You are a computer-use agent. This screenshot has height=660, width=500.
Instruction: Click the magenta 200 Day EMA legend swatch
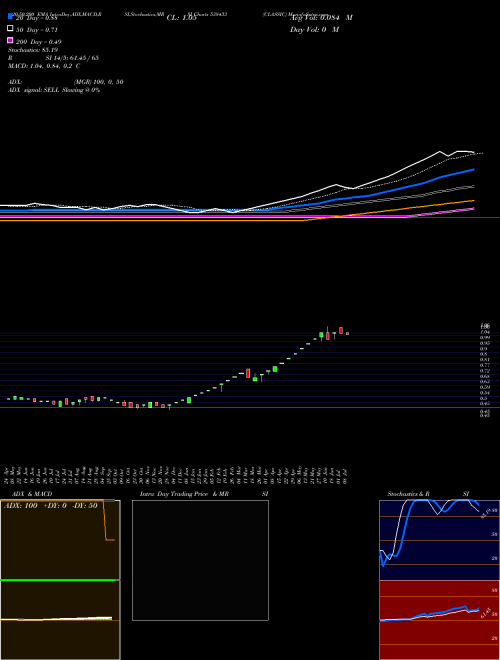10,40
